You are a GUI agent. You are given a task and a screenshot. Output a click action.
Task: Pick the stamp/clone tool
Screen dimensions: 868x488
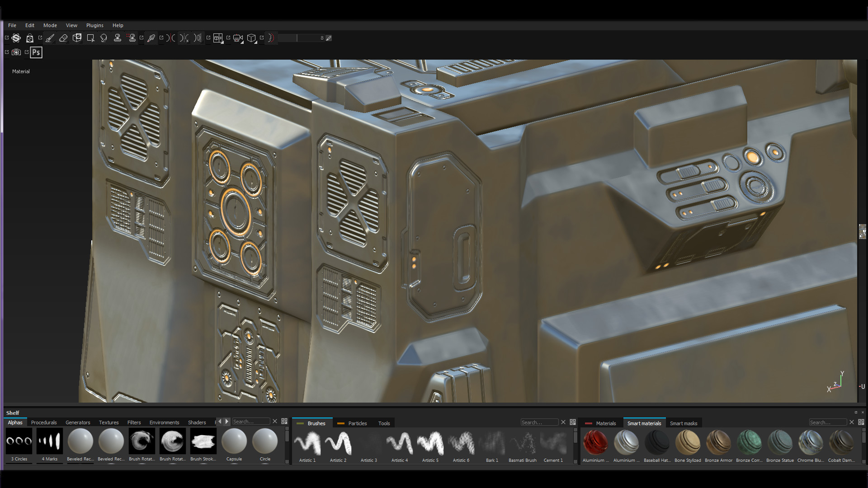click(x=118, y=38)
